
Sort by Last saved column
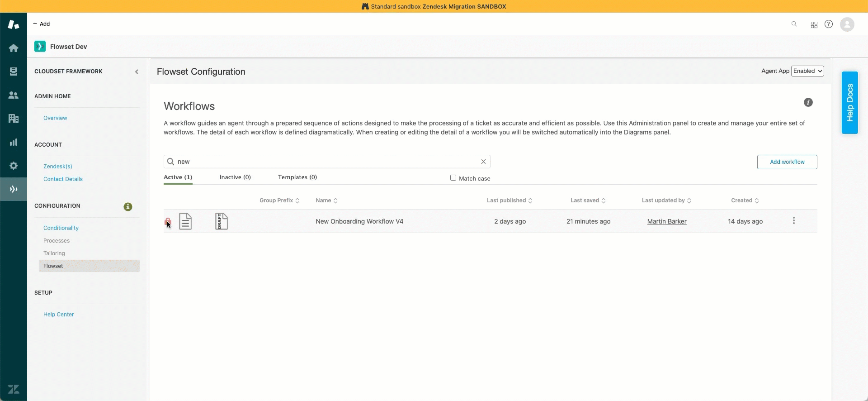(588, 200)
